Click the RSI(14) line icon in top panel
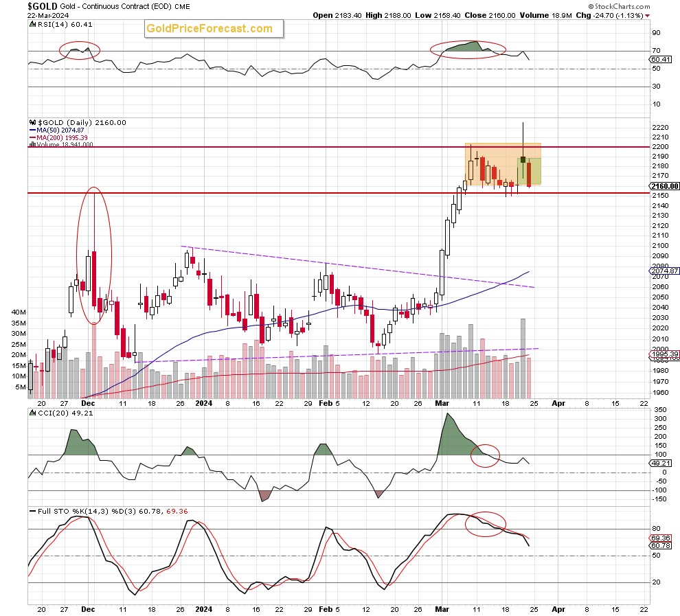 32,25
